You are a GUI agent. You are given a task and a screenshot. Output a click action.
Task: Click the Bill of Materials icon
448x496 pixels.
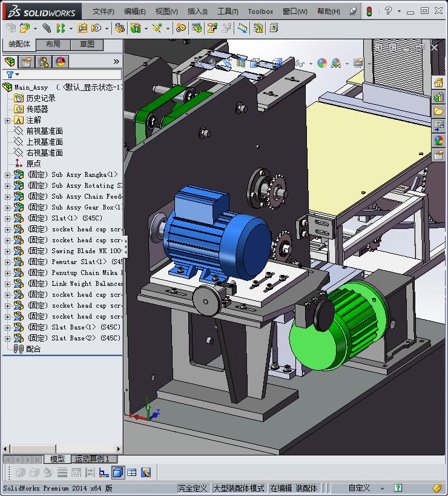[197, 28]
